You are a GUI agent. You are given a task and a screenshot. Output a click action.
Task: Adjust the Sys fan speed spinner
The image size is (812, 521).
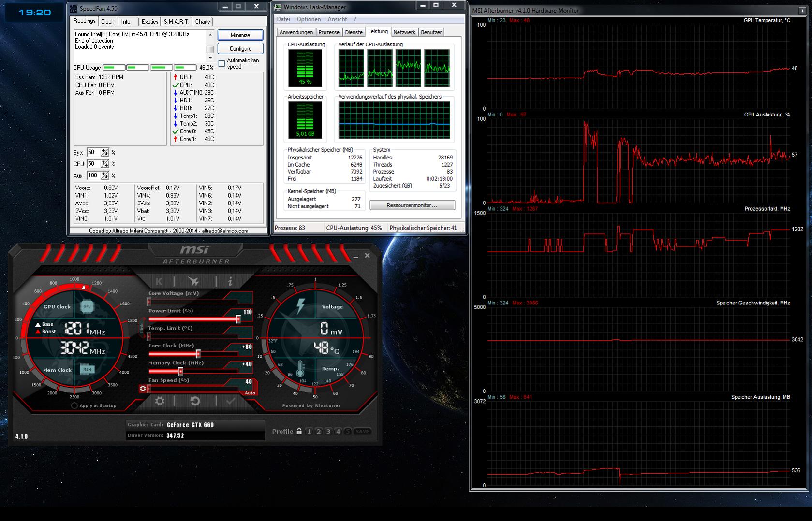104,152
